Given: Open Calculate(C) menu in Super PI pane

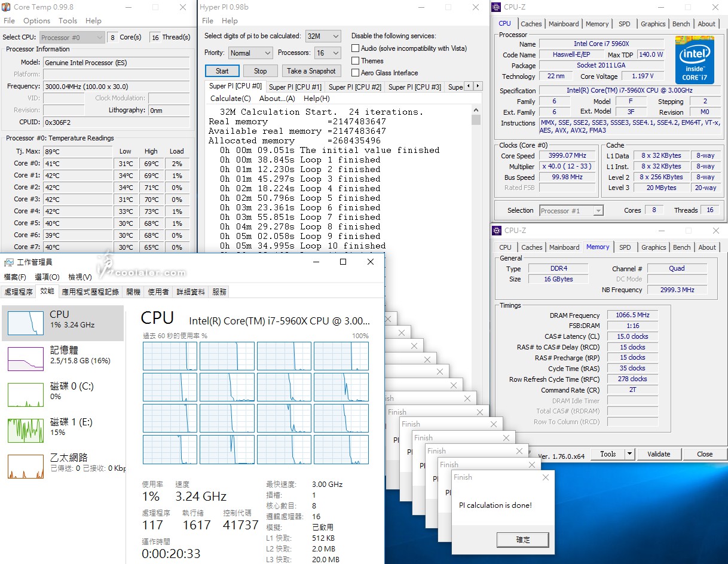Looking at the screenshot, I should (231, 99).
